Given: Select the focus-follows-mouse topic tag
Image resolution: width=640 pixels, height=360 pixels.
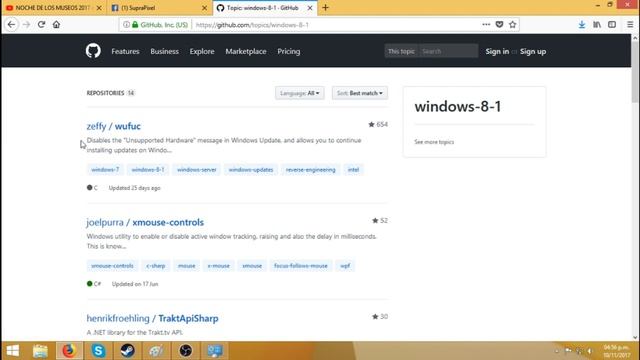Looking at the screenshot, I should click(301, 266).
